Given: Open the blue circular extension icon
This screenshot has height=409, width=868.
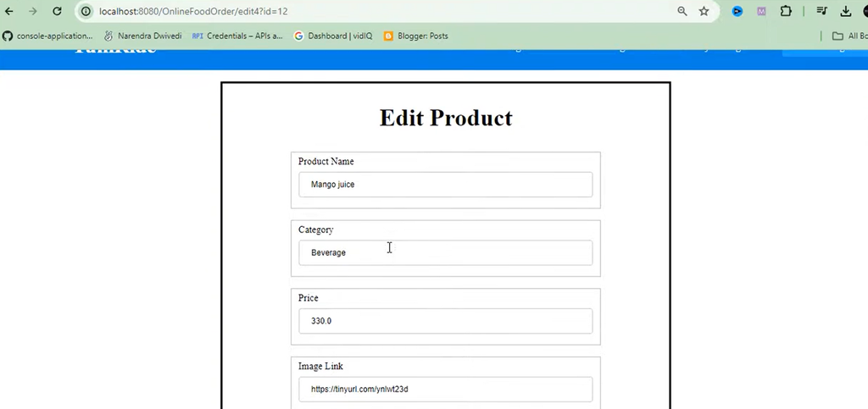Looking at the screenshot, I should click(737, 11).
